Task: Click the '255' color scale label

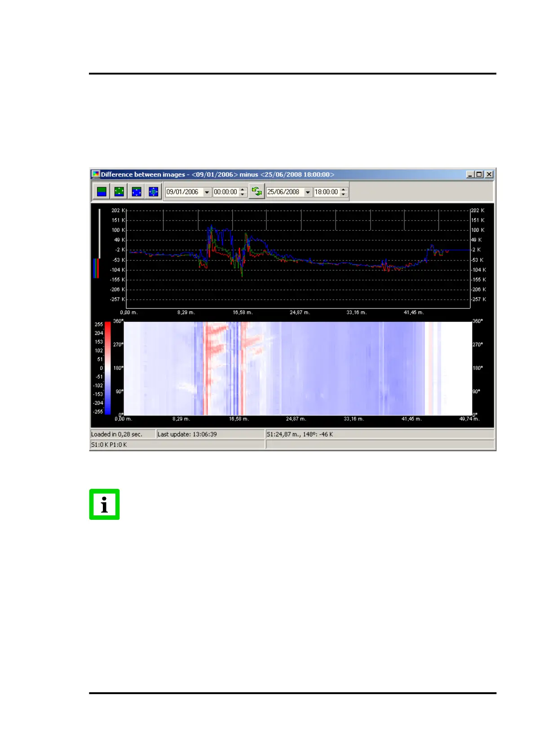Action: tap(99, 324)
